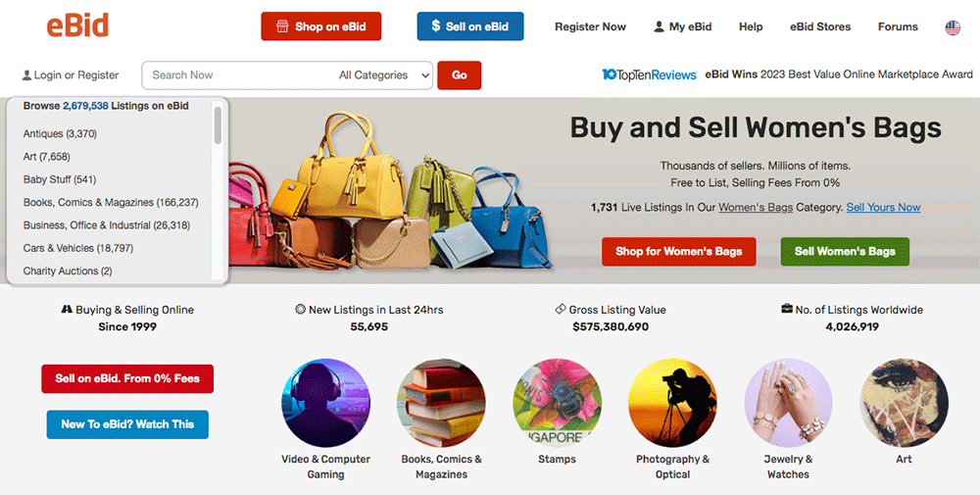Click the green Sell Women's Bags button

(x=845, y=251)
